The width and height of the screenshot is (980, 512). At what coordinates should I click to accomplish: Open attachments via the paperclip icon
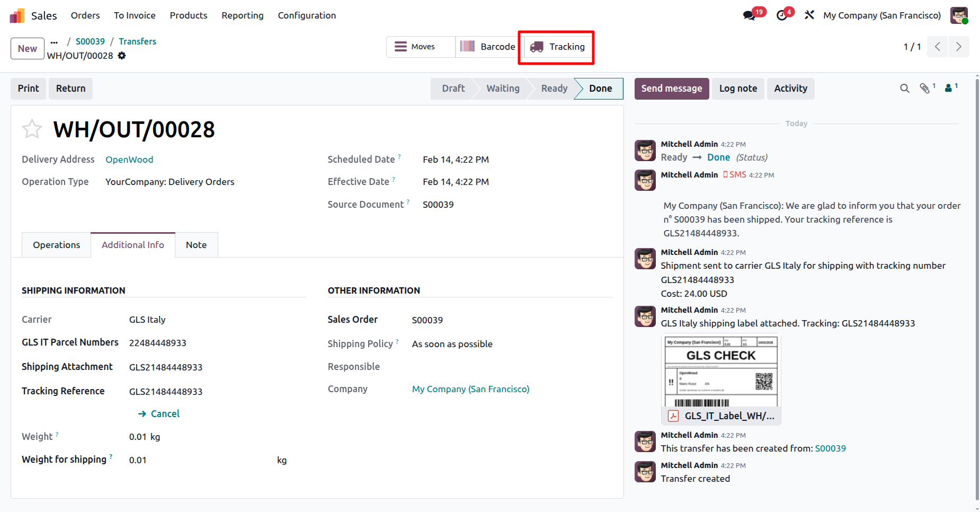point(925,89)
